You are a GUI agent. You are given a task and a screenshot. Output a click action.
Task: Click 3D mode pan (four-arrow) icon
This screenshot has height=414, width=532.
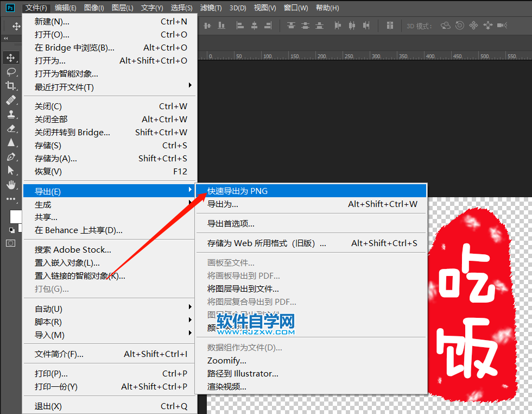click(473, 26)
